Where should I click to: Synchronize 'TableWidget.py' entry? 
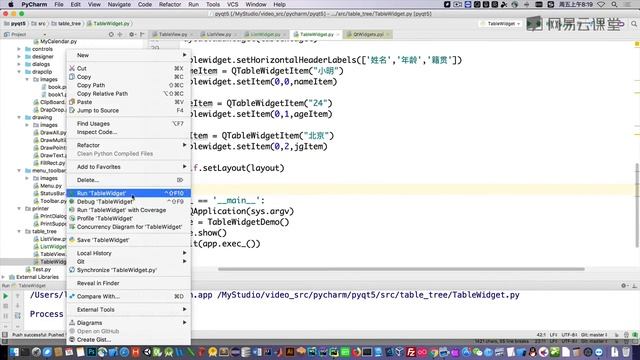(128, 270)
